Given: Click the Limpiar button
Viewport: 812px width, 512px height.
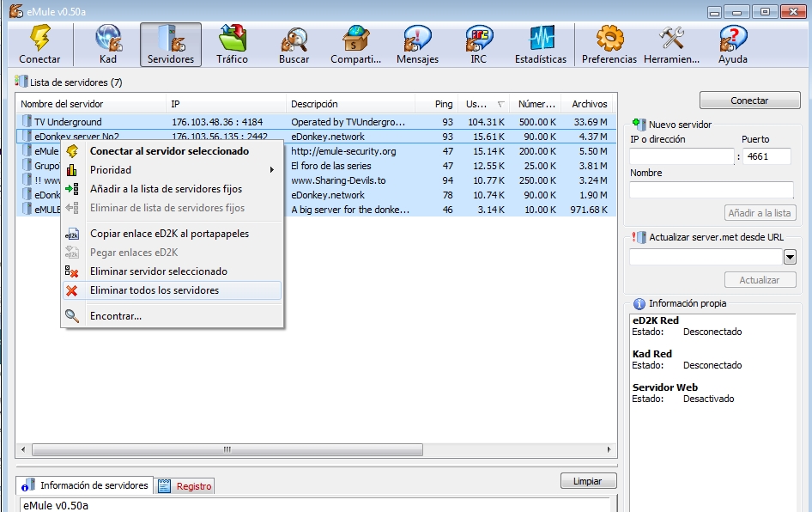Looking at the screenshot, I should (x=588, y=481).
